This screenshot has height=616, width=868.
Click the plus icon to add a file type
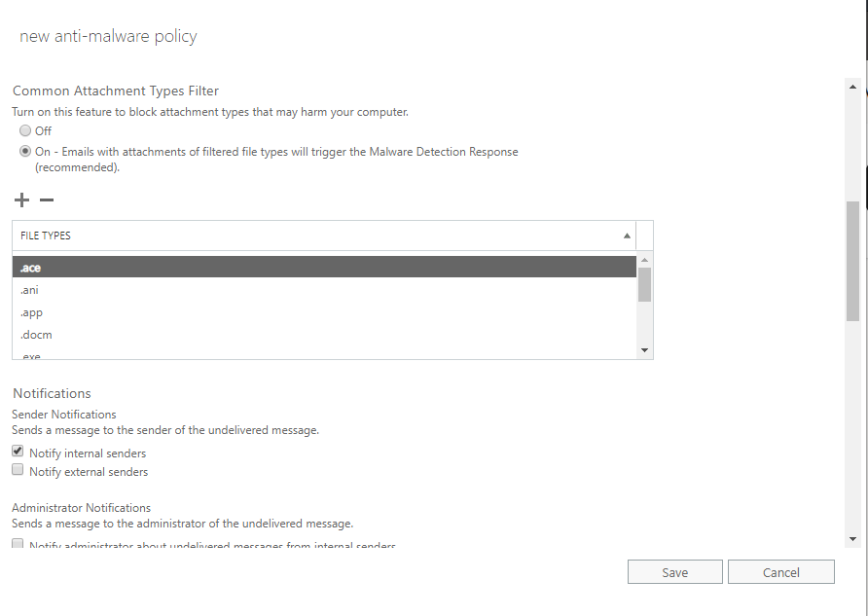click(20, 199)
